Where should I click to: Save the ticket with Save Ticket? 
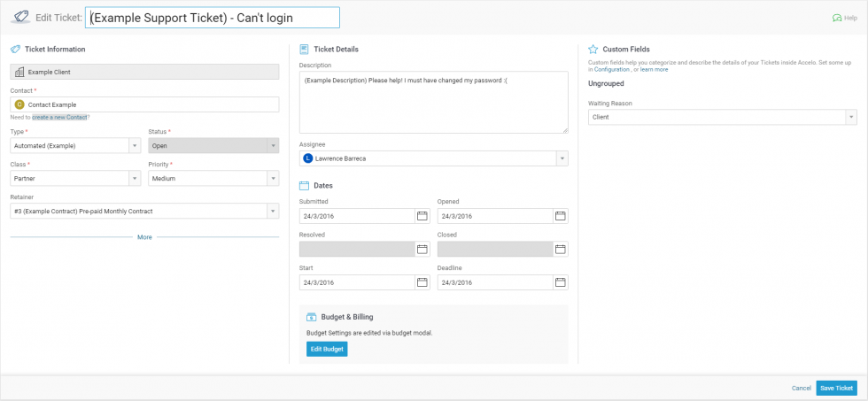(x=836, y=389)
